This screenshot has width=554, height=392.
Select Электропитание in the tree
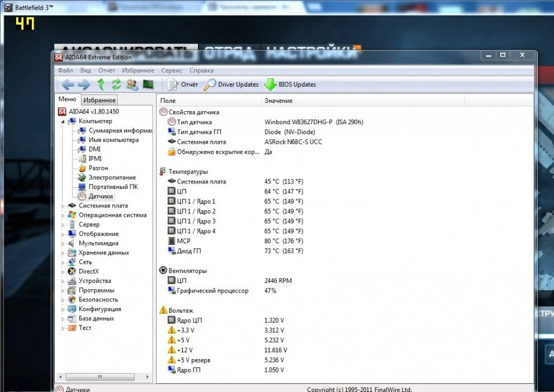112,177
